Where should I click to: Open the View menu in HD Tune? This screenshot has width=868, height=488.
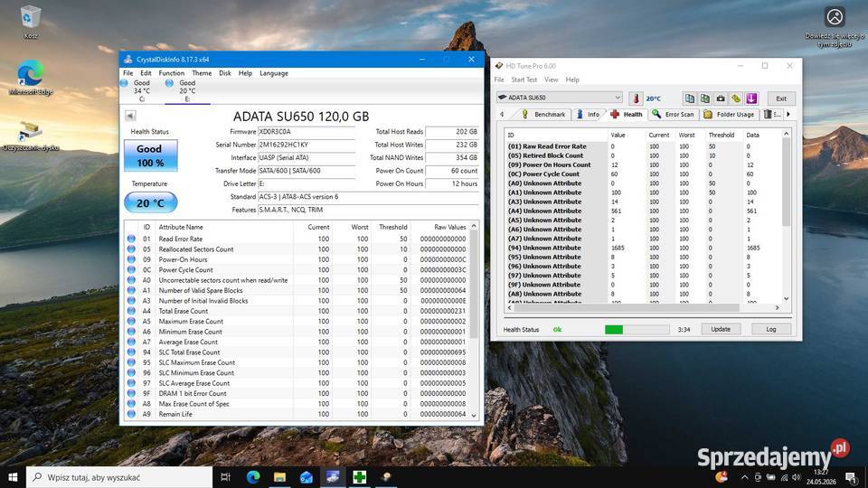[552, 80]
